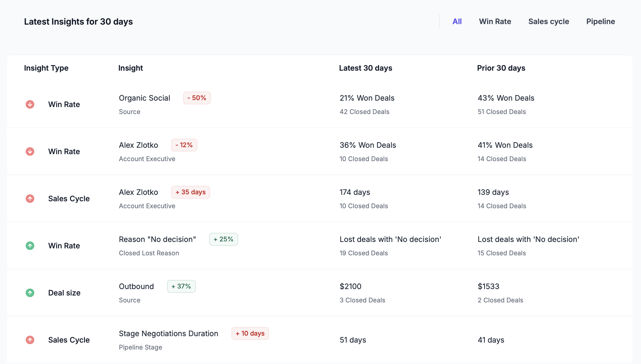Click the -12% badge next to Alex Zlotko

pyautogui.click(x=184, y=145)
